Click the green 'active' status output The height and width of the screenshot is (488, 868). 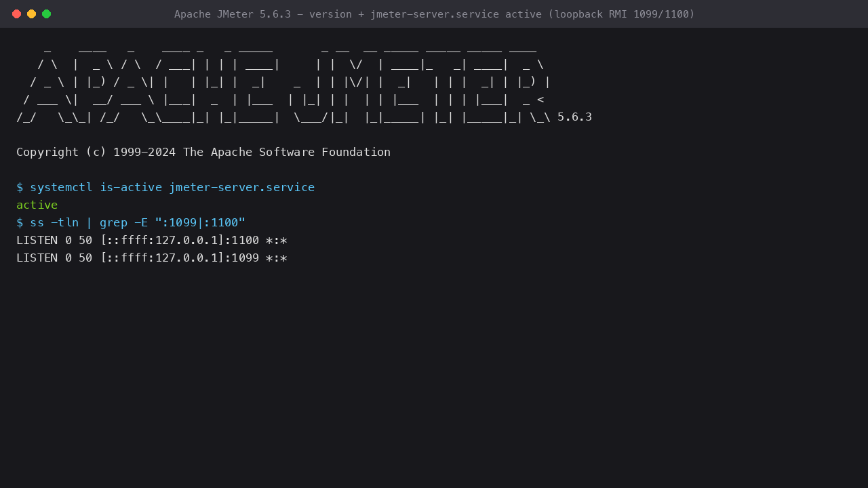37,205
